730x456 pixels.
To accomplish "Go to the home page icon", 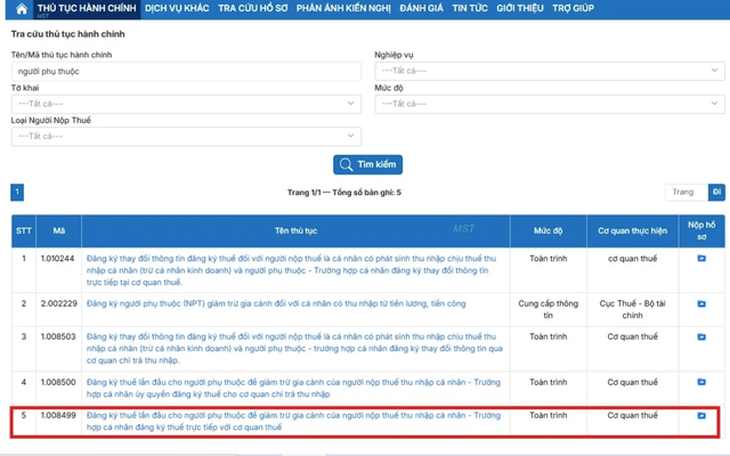I will coord(21,9).
